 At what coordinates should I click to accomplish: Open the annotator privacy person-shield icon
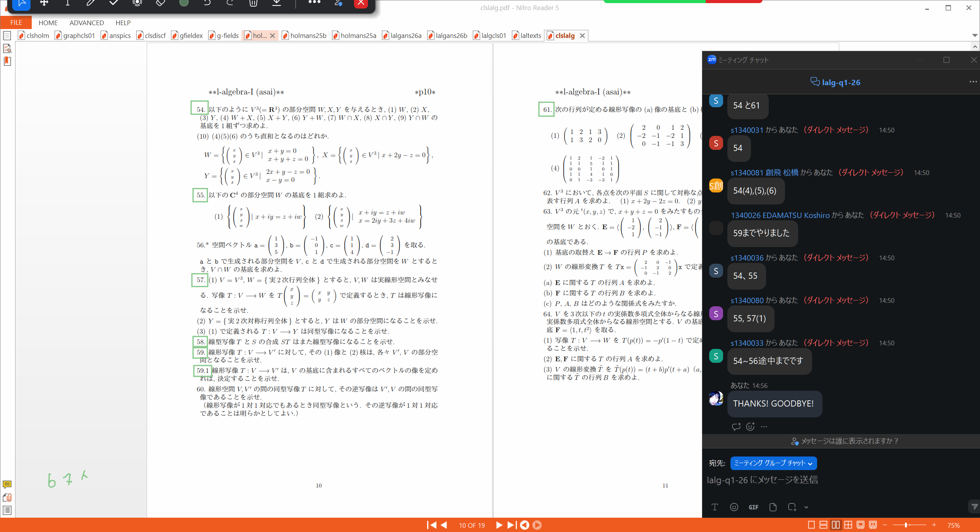coord(338,3)
